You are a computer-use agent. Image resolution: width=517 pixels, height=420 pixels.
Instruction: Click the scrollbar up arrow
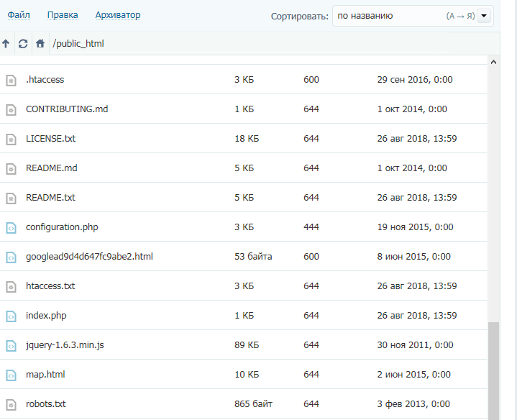[493, 63]
